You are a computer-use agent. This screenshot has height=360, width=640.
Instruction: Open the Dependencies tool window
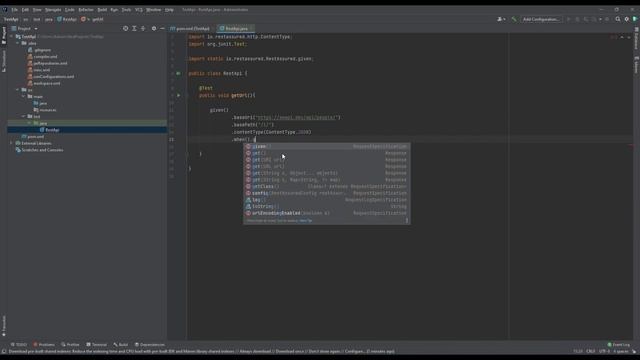(150, 344)
